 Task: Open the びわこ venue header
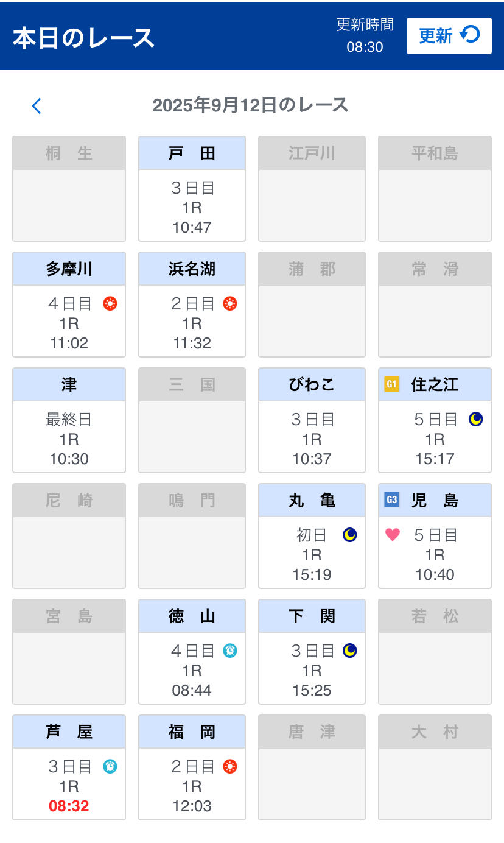point(312,385)
